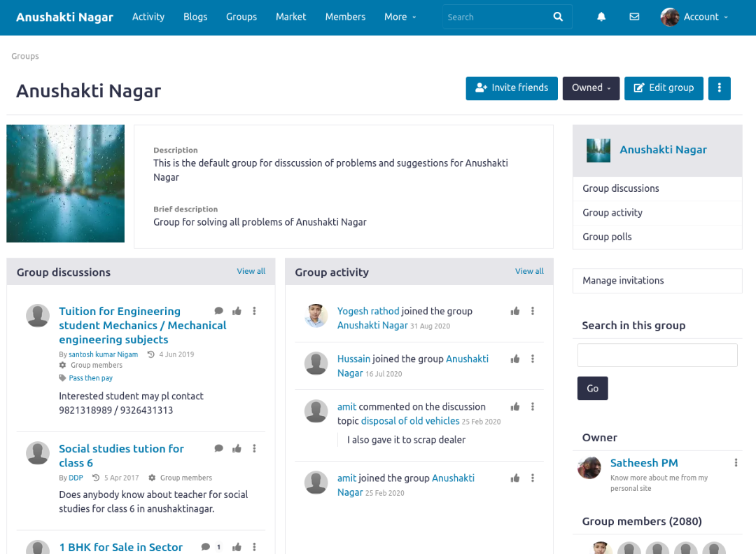Image resolution: width=756 pixels, height=554 pixels.
Task: Go to Blogs in top navigation
Action: [195, 17]
